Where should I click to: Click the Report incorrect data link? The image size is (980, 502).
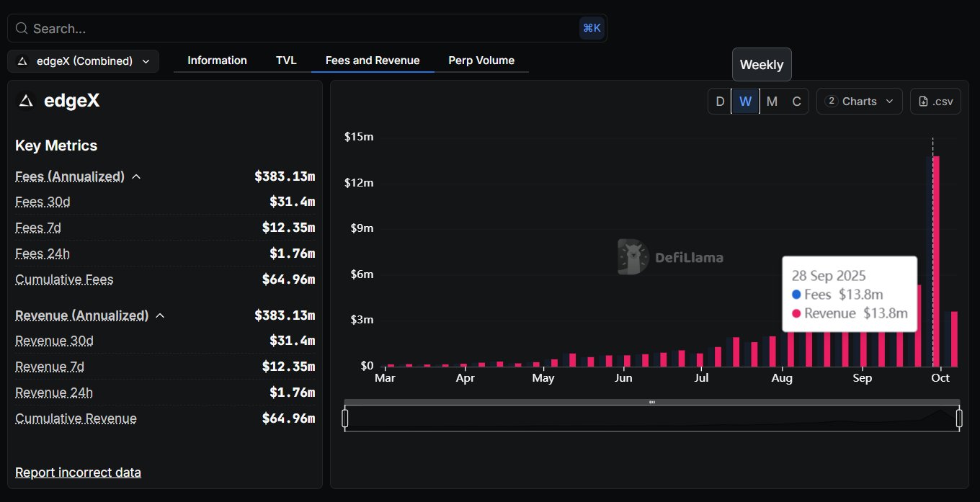78,472
